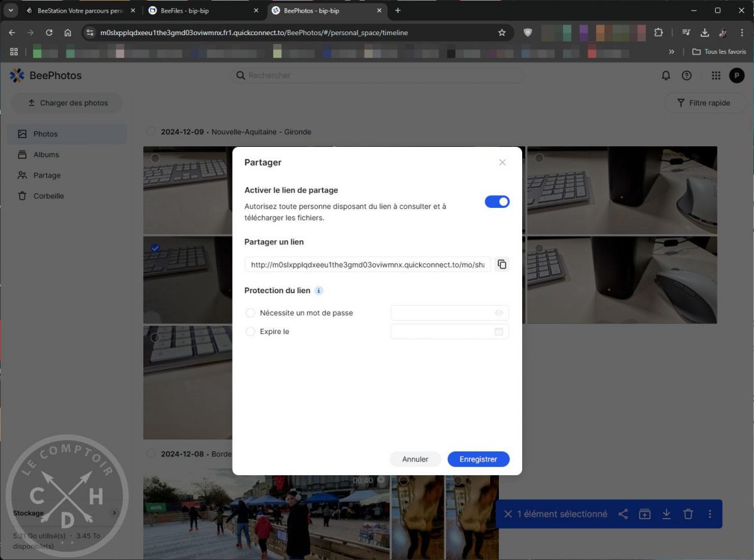This screenshot has width=754, height=560.
Task: Open the help question mark icon
Action: click(687, 75)
